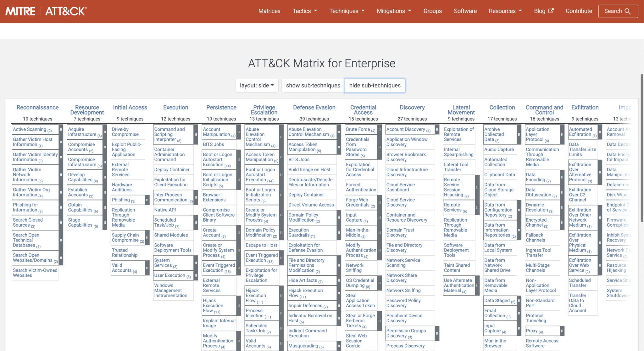The image size is (644, 351).
Task: Expand Phishing sub-techniques
Action: click(x=147, y=200)
